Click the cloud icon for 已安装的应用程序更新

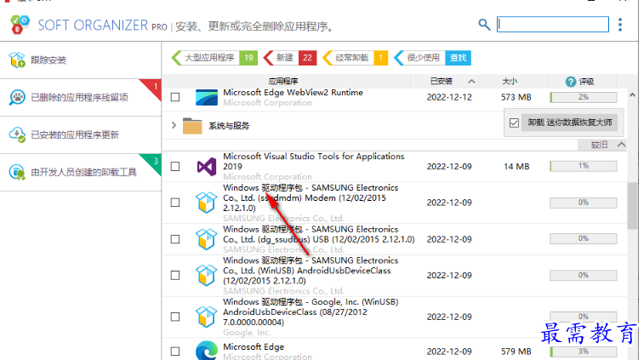point(17,134)
